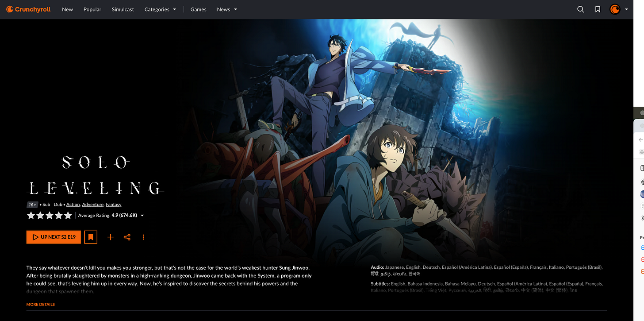The height and width of the screenshot is (321, 644).
Task: Go to the Popular page
Action: pos(92,9)
